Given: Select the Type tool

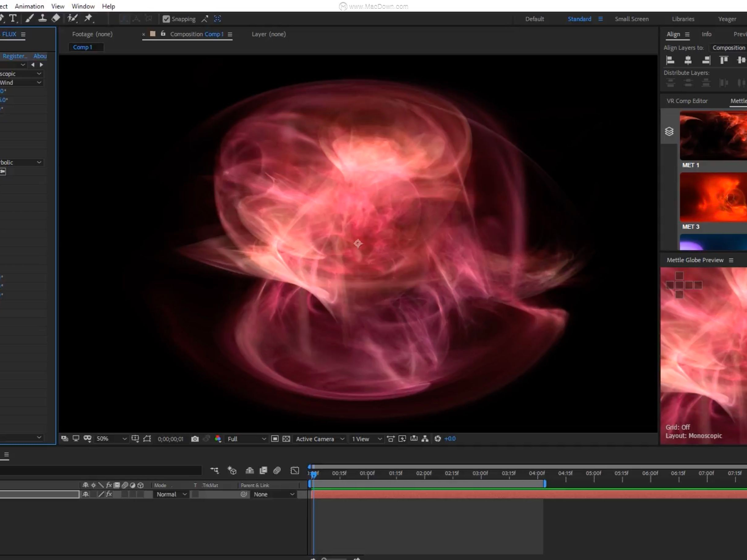Looking at the screenshot, I should click(13, 19).
